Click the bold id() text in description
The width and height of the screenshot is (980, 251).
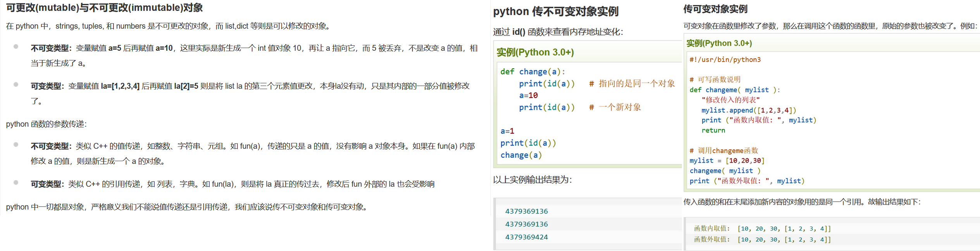click(519, 32)
